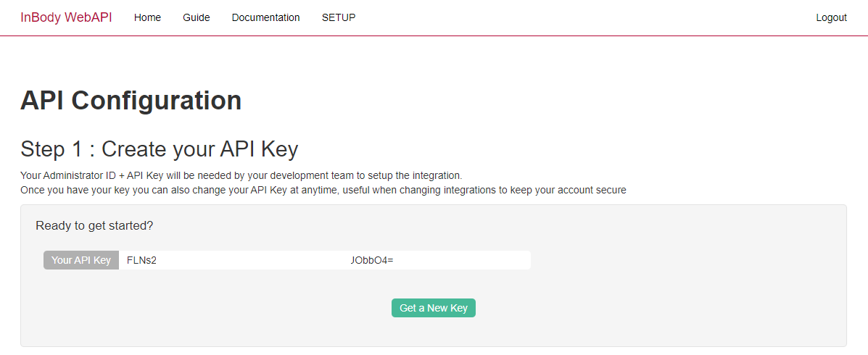Log out using the Logout link
This screenshot has width=868, height=355.
point(832,17)
